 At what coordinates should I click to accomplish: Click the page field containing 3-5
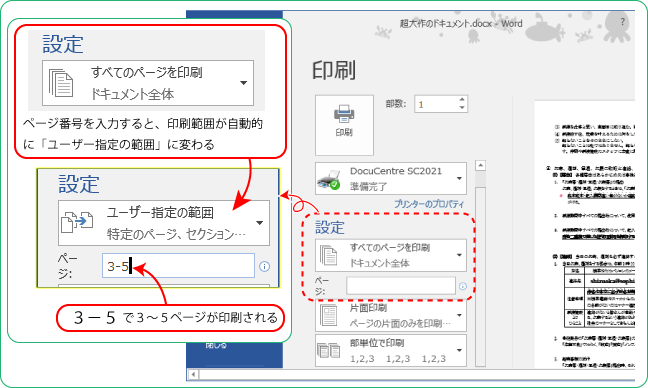point(178,266)
